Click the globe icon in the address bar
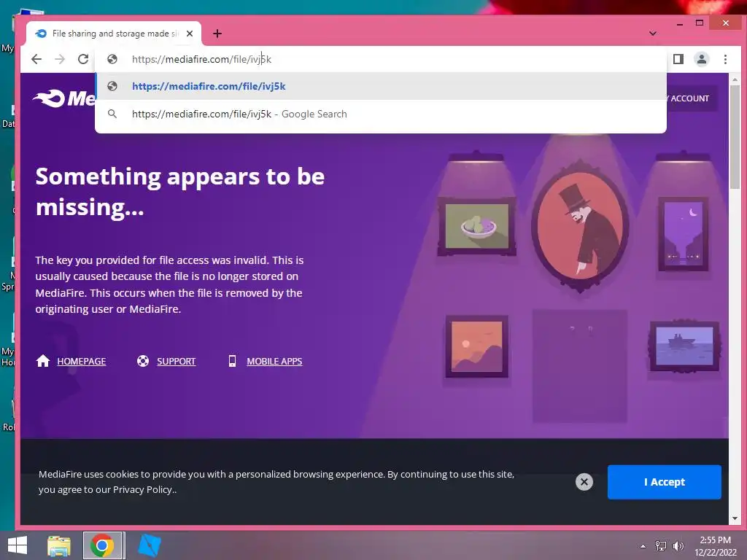 [x=112, y=59]
